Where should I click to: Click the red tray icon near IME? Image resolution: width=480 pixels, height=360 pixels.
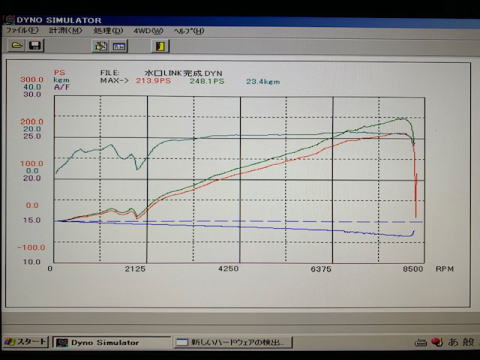tap(437, 342)
